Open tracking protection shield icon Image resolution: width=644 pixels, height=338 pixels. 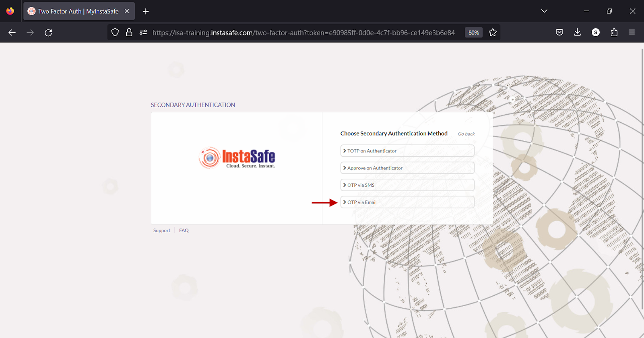point(115,32)
